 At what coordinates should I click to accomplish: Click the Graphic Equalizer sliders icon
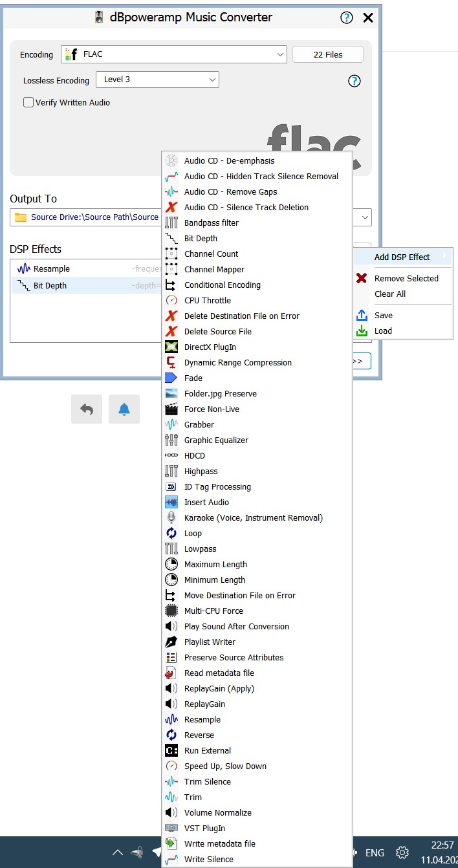(x=171, y=440)
